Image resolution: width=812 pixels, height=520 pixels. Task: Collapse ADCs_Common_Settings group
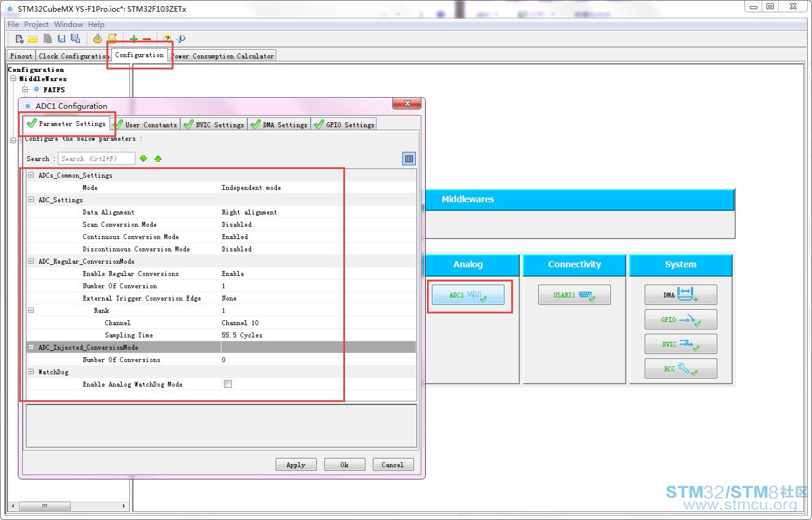(x=31, y=175)
